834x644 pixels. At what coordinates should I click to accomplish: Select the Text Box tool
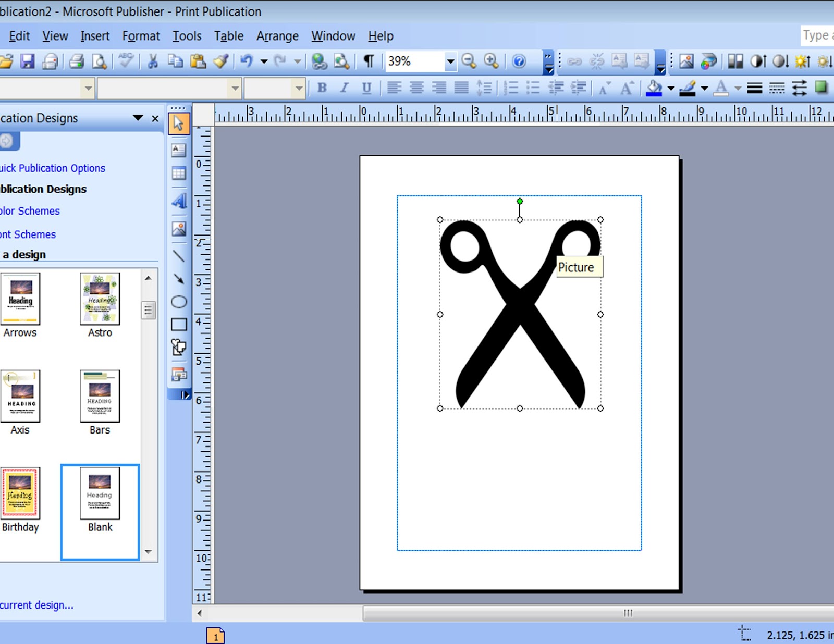point(179,150)
